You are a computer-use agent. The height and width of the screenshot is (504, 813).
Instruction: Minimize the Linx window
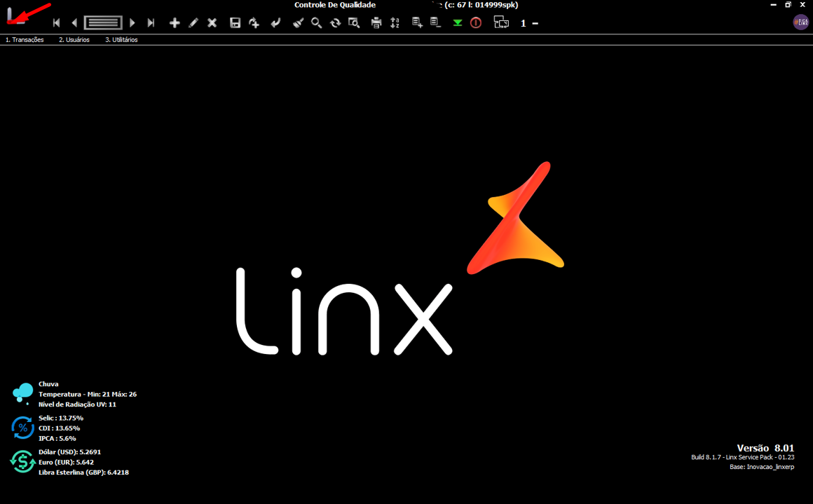[x=773, y=5]
